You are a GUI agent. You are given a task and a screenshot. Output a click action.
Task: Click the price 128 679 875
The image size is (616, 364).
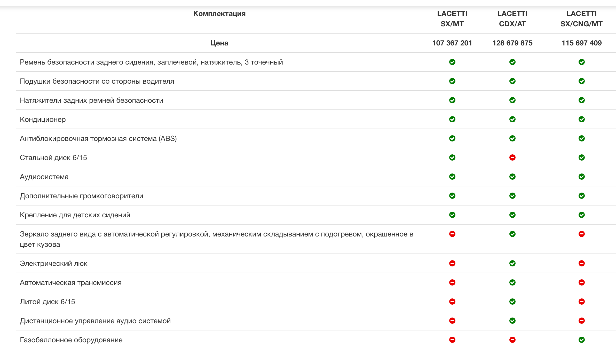coord(512,43)
